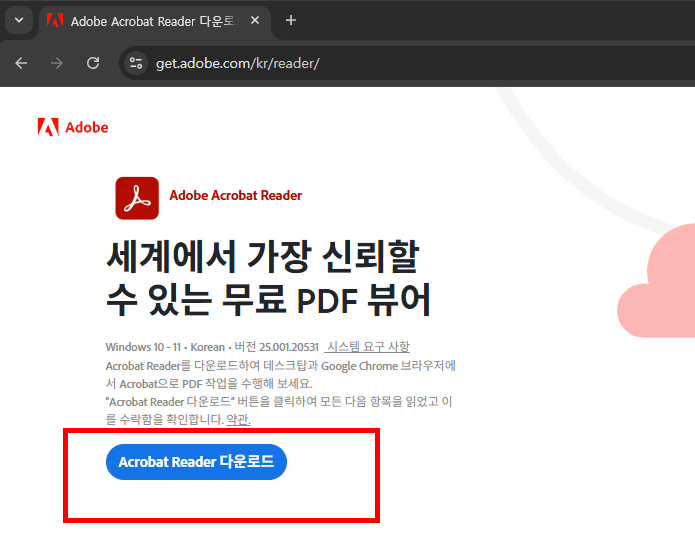This screenshot has width=695, height=539.
Task: Select the Adobe Acrobat Reader 다운로드 tab
Action: tap(155, 21)
